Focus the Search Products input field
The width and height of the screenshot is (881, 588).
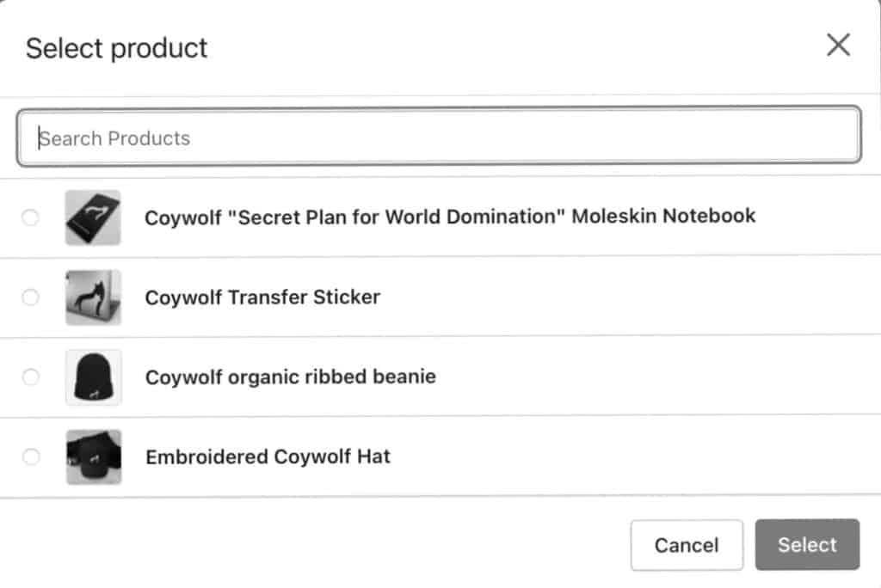point(439,136)
